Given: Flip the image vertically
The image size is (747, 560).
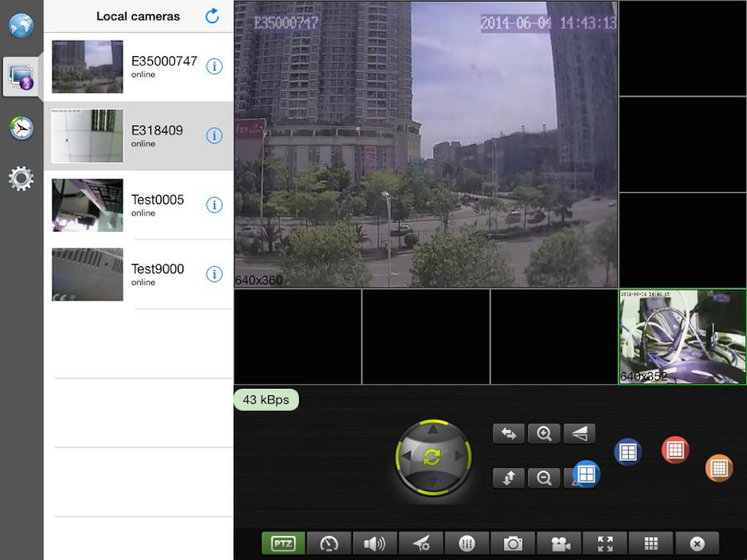Looking at the screenshot, I should 508,478.
